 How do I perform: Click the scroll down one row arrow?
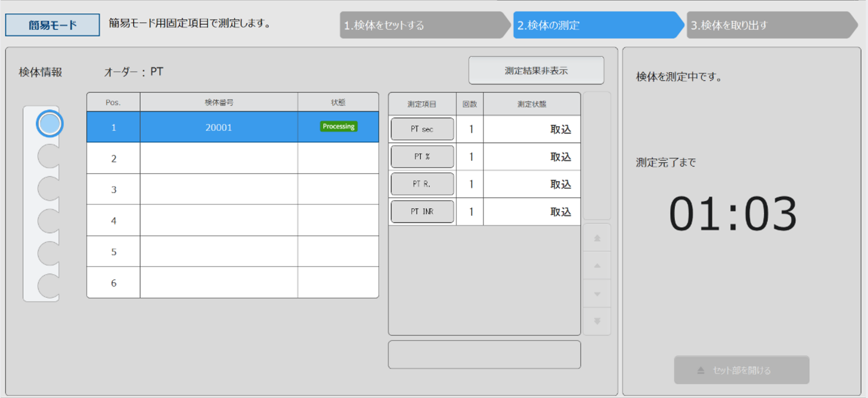click(597, 294)
